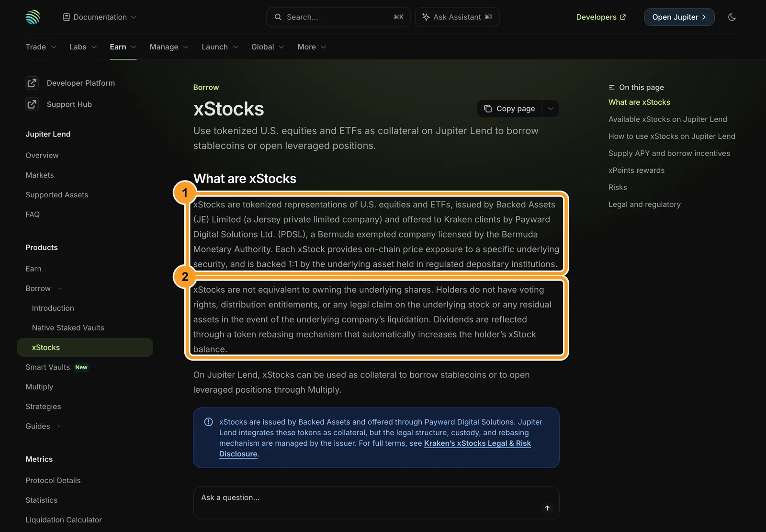The image size is (766, 532).
Task: Click the search magnifier icon
Action: 278,17
